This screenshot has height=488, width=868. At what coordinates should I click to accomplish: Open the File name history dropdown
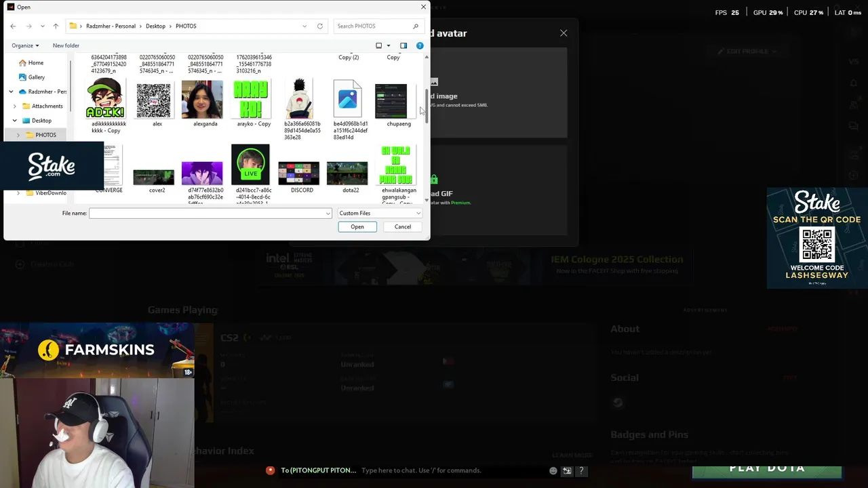coord(328,213)
